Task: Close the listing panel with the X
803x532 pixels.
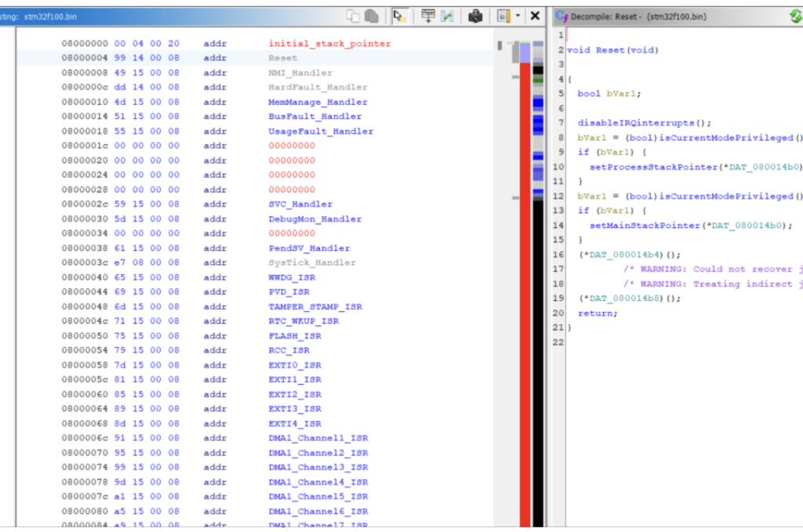Action: [536, 16]
